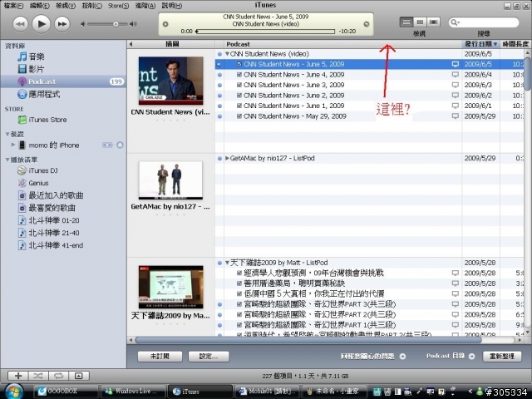Open the 檢視(V) menu

click(x=66, y=6)
